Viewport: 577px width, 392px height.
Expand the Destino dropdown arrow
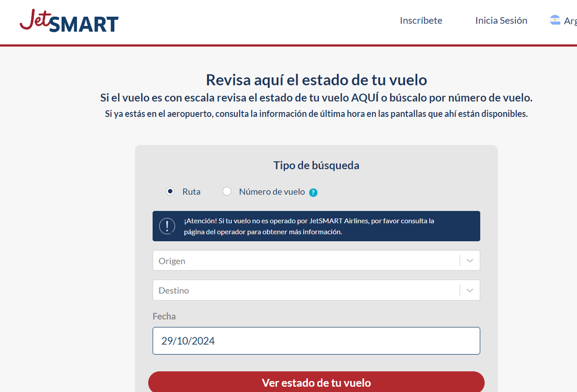pos(470,291)
